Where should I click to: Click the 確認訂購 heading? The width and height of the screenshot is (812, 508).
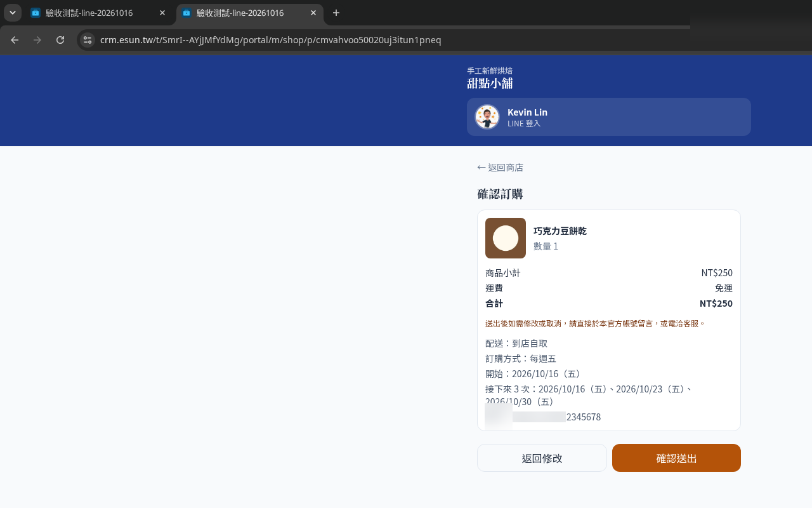[500, 194]
